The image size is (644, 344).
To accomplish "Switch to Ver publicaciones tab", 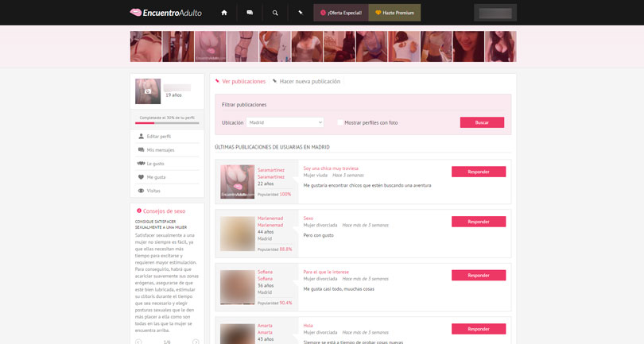I will pos(243,81).
